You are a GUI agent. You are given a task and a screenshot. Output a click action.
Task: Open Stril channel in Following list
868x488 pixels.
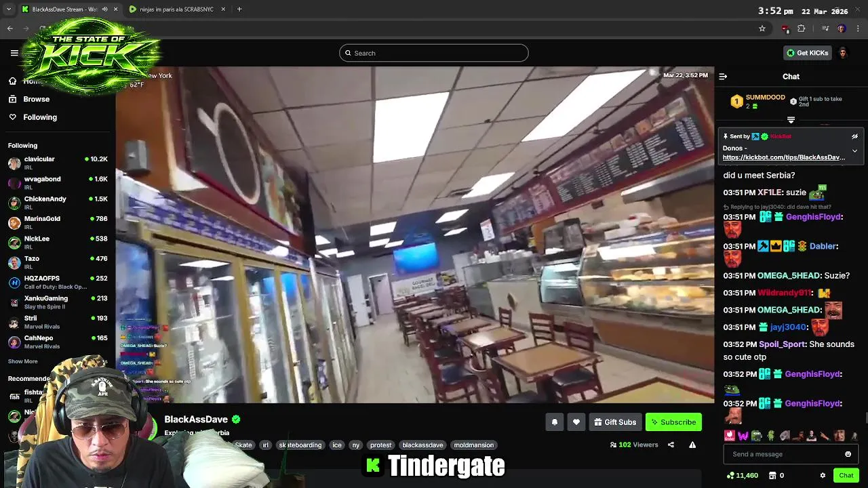pyautogui.click(x=58, y=323)
